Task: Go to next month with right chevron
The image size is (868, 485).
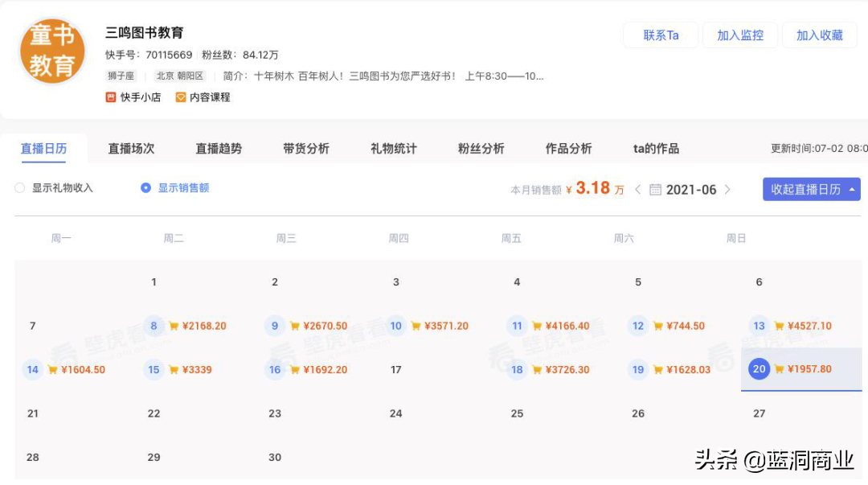Action: coord(727,190)
